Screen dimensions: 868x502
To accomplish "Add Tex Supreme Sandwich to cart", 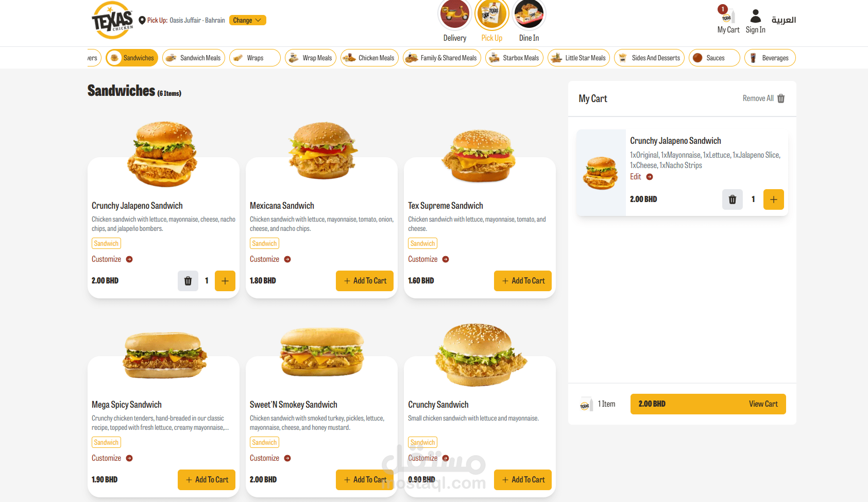I will coord(523,281).
